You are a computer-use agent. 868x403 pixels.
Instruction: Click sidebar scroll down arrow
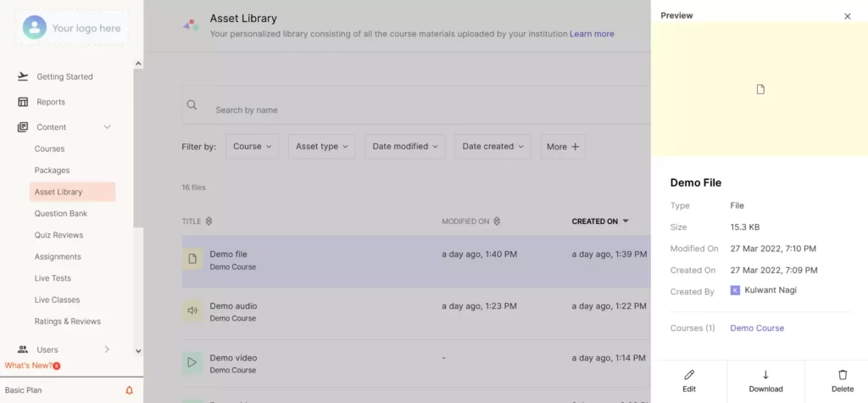click(x=138, y=350)
